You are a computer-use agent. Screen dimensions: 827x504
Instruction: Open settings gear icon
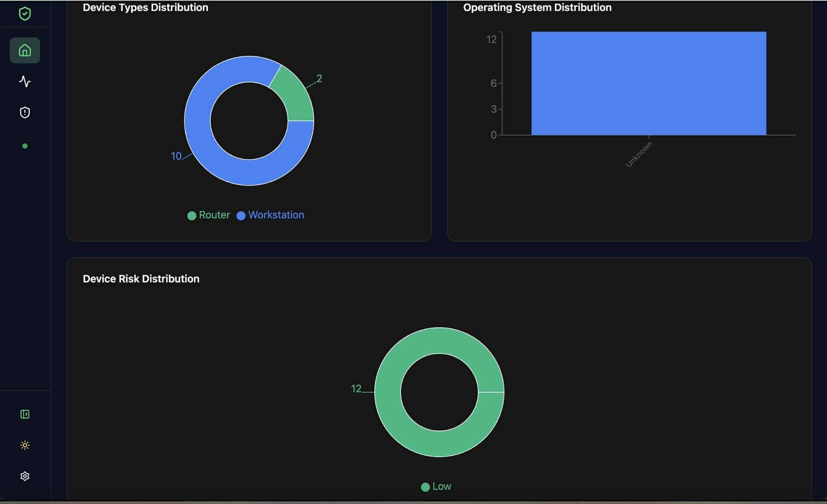pos(25,476)
